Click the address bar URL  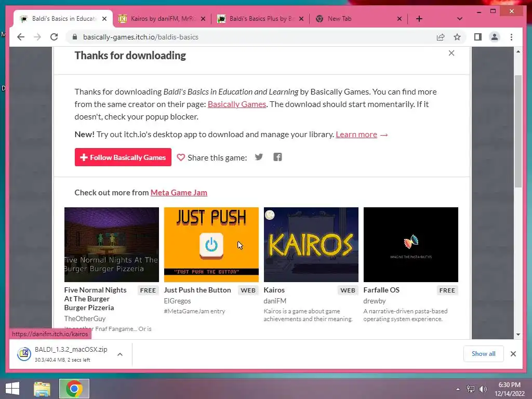tap(140, 37)
